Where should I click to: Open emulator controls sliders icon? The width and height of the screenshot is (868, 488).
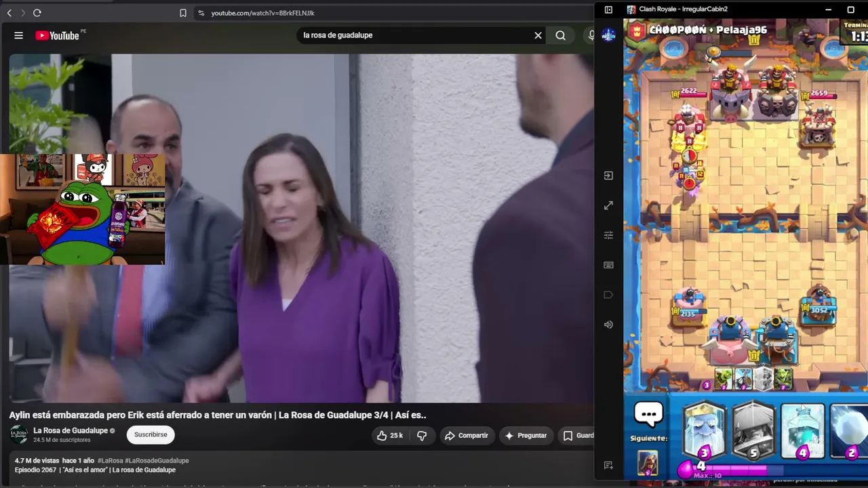tap(608, 235)
